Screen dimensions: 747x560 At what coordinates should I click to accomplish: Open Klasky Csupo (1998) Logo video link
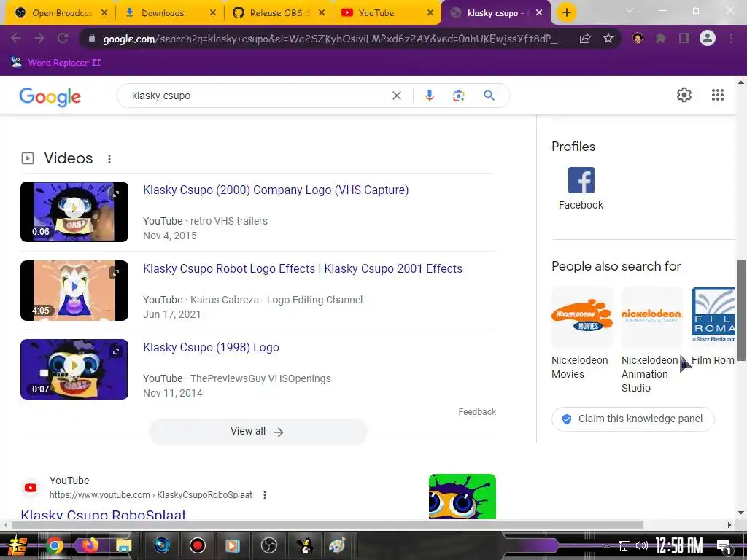coord(211,347)
